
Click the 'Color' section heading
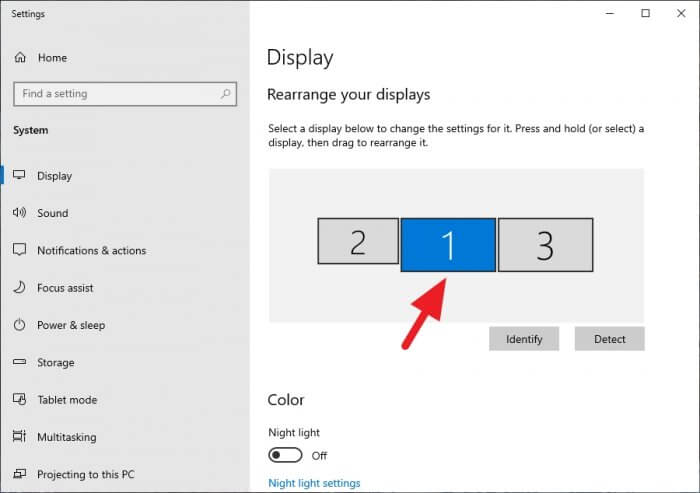pyautogui.click(x=286, y=400)
